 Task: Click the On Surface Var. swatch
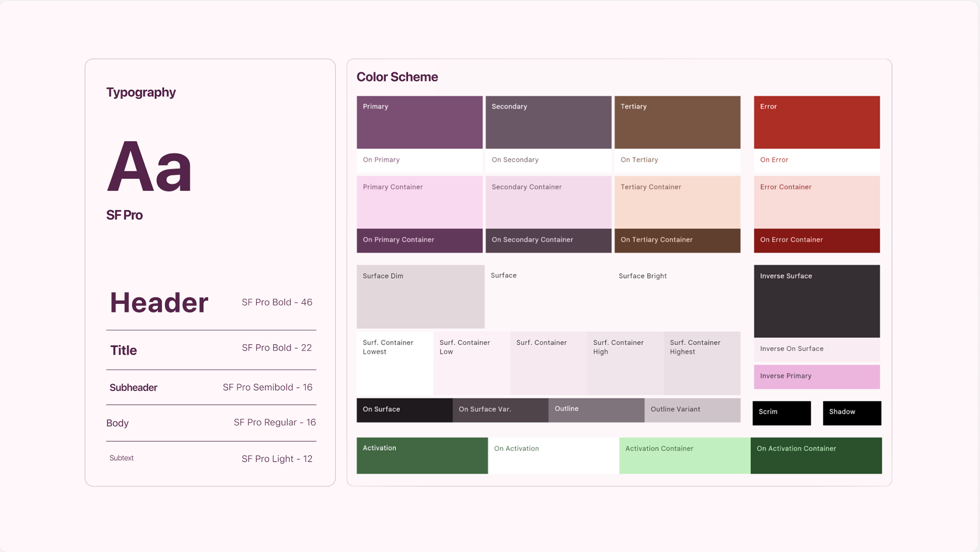pyautogui.click(x=500, y=410)
